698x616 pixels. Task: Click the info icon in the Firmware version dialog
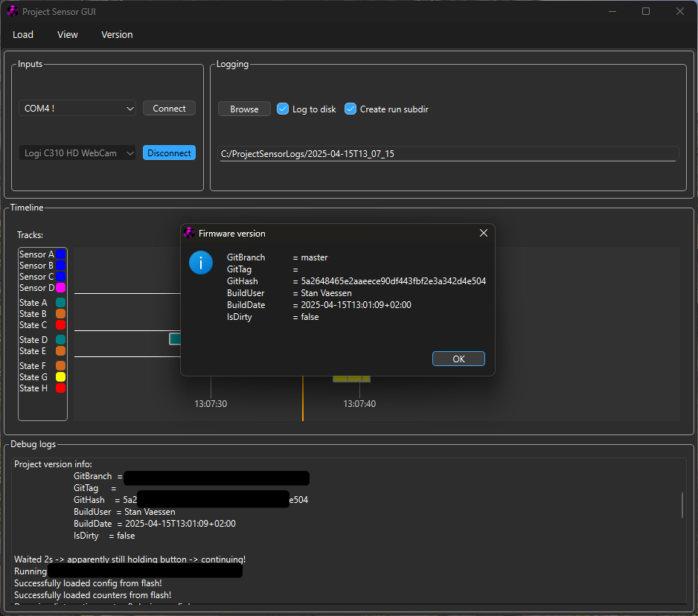pyautogui.click(x=201, y=263)
